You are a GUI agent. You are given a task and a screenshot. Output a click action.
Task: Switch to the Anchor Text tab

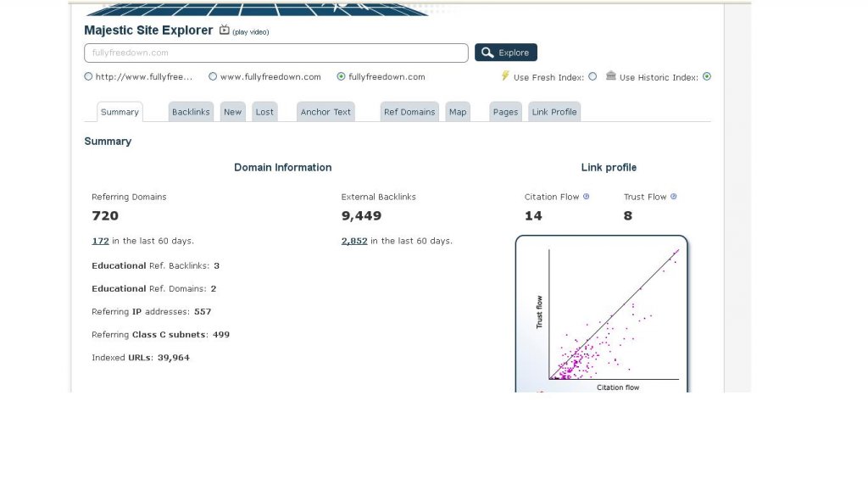[325, 112]
